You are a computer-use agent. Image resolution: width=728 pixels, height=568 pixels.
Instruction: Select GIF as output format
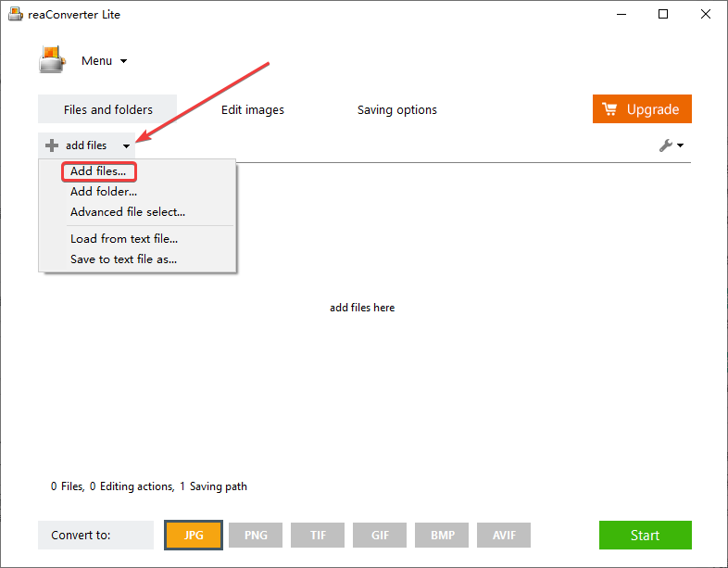coord(380,535)
